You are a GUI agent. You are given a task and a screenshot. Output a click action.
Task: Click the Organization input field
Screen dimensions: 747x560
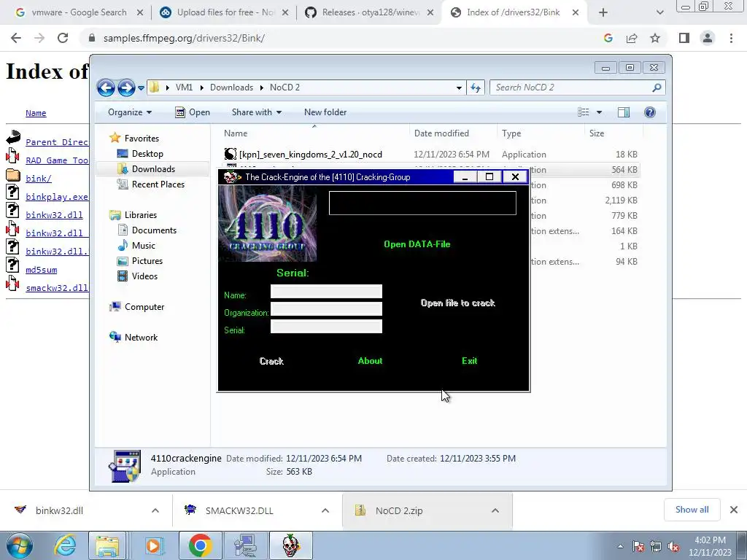tap(326, 308)
